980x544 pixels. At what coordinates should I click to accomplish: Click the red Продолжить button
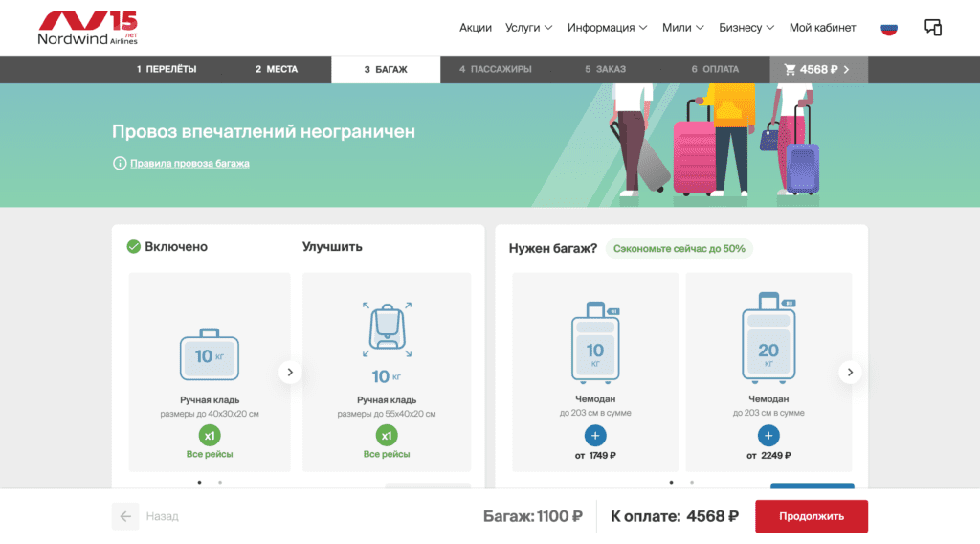(x=812, y=516)
